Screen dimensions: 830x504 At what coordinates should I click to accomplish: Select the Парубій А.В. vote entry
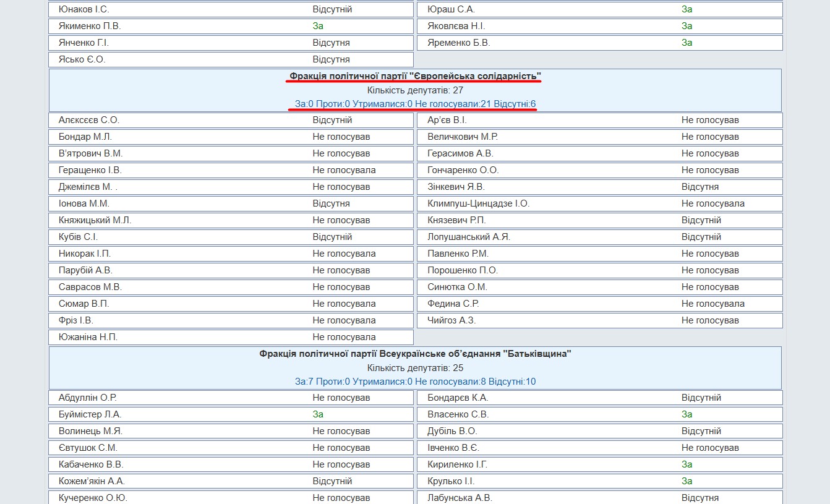[x=231, y=270]
